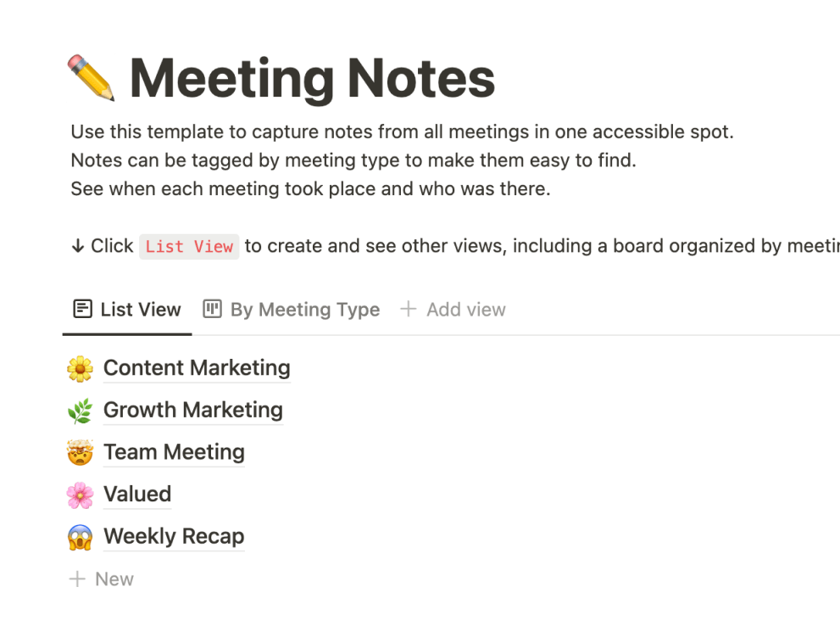Add a new database view
The height and width of the screenshot is (643, 840).
click(453, 310)
